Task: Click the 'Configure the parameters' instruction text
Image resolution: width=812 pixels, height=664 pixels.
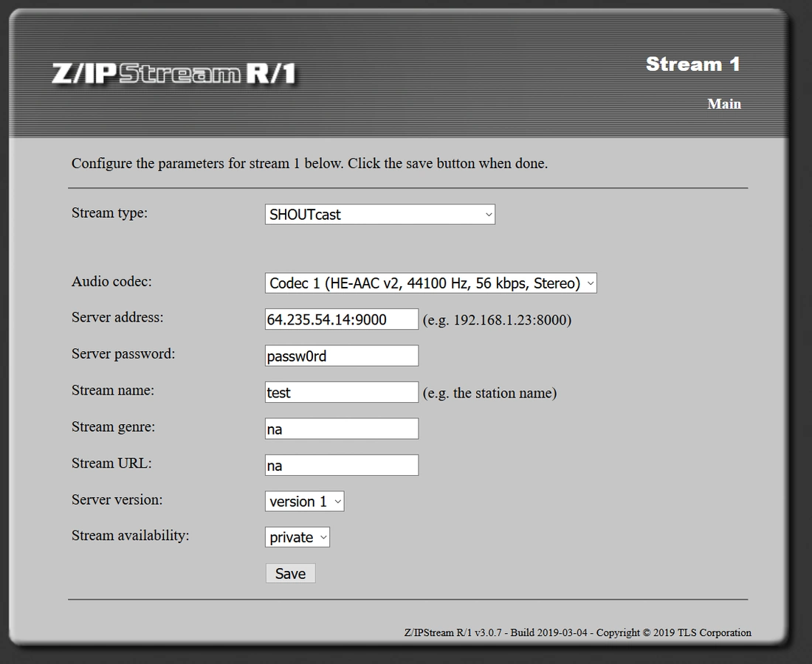Action: (310, 164)
